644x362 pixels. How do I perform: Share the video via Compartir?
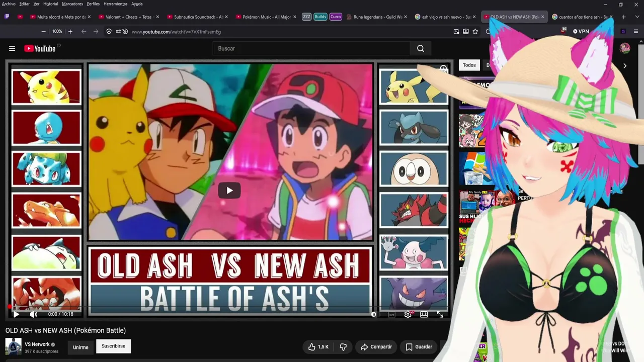[376, 347]
